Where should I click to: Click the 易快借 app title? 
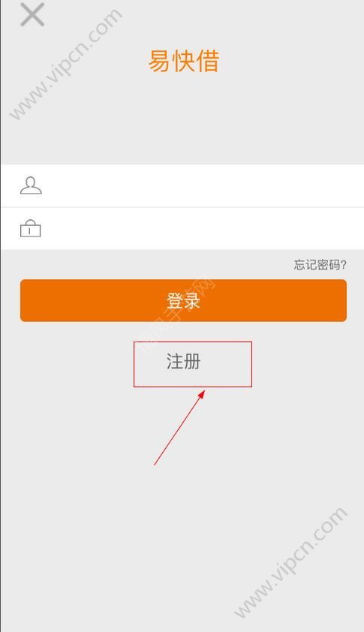pos(183,62)
